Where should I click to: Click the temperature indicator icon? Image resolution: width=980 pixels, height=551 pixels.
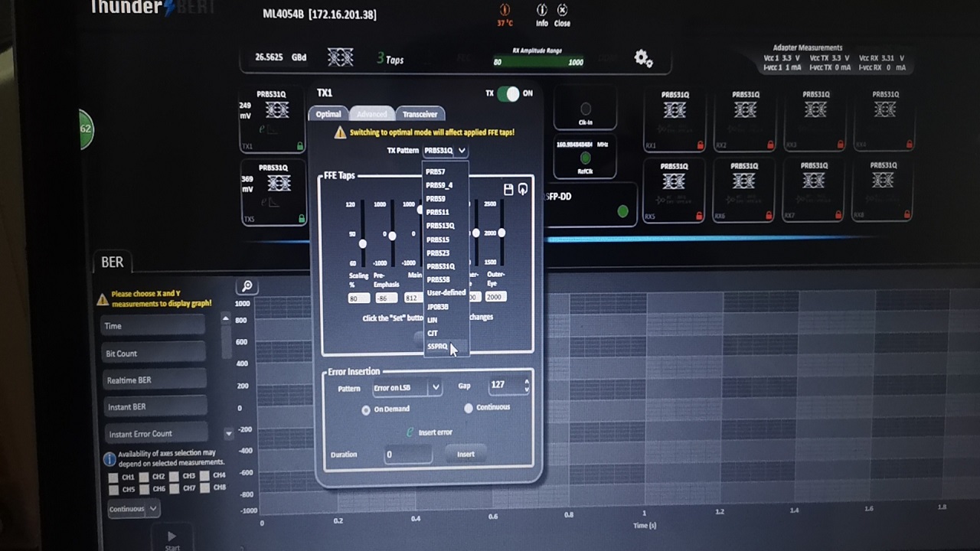(505, 10)
